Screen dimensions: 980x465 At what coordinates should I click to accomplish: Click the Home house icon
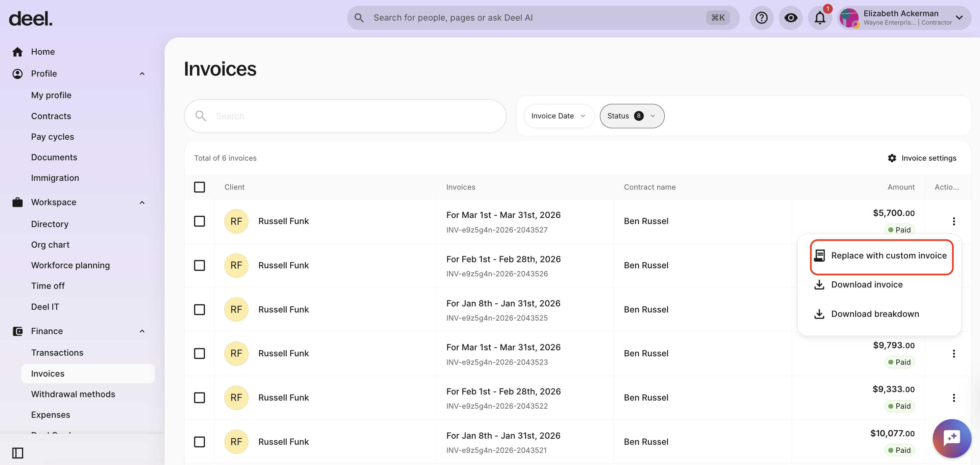coord(18,52)
